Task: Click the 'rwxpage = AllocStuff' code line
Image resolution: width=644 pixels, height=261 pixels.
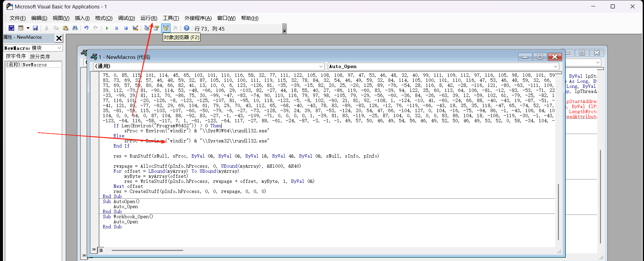Action: pos(207,166)
